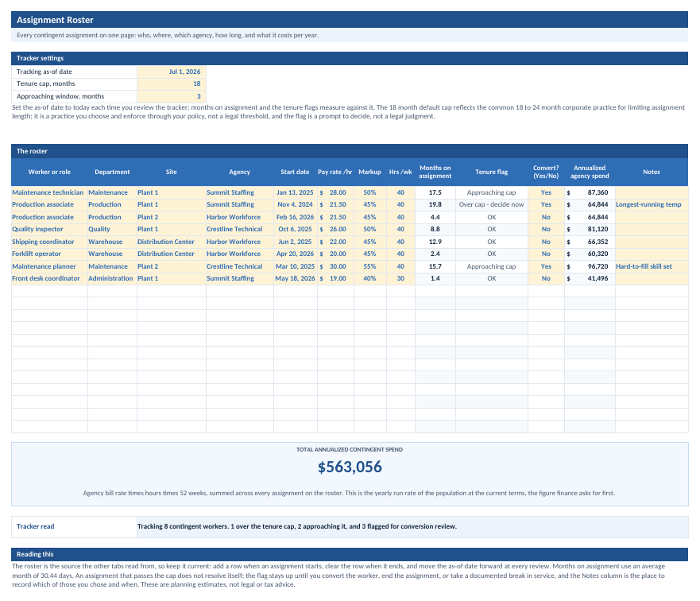
Task: Select the Months on assignment header
Action: pos(435,172)
